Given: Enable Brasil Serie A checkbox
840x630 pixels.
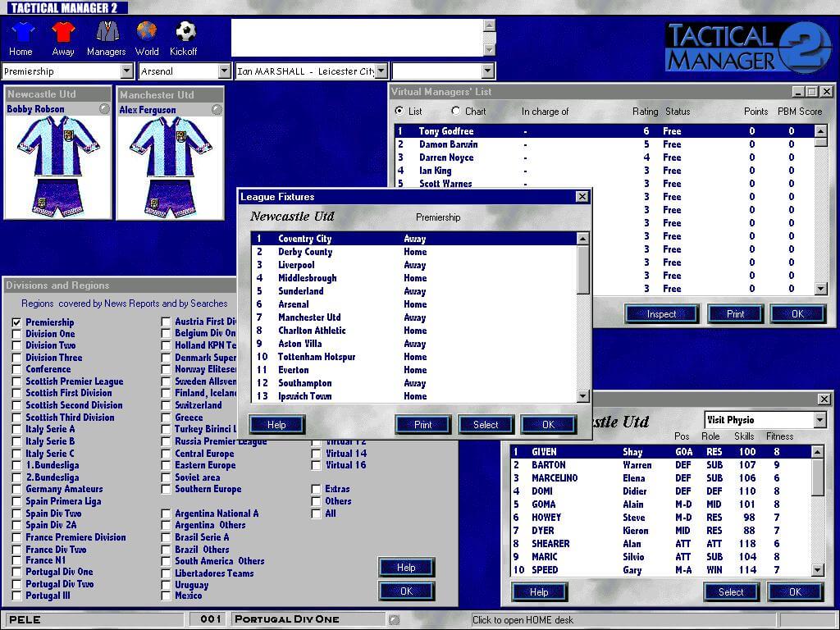Looking at the screenshot, I should [166, 537].
